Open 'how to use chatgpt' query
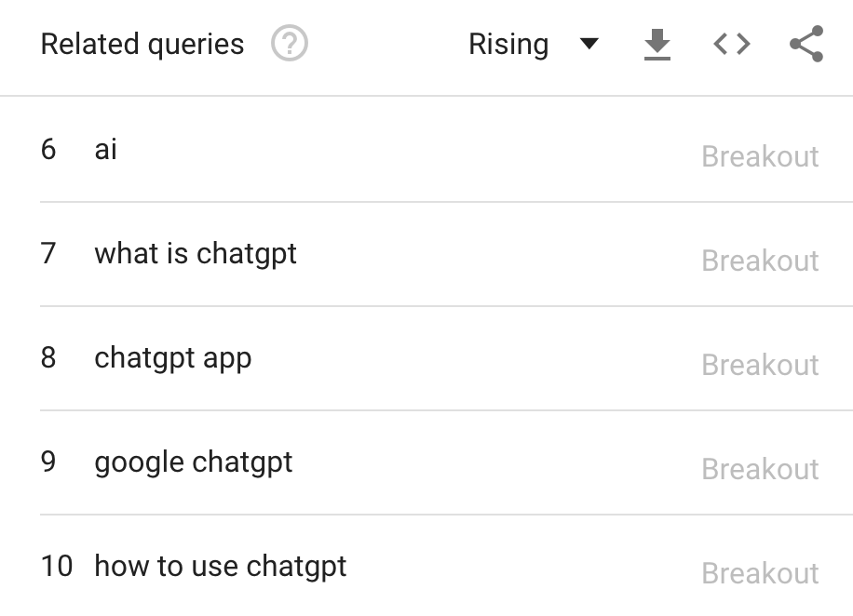Screen dimensions: 853x616 [x=219, y=565]
